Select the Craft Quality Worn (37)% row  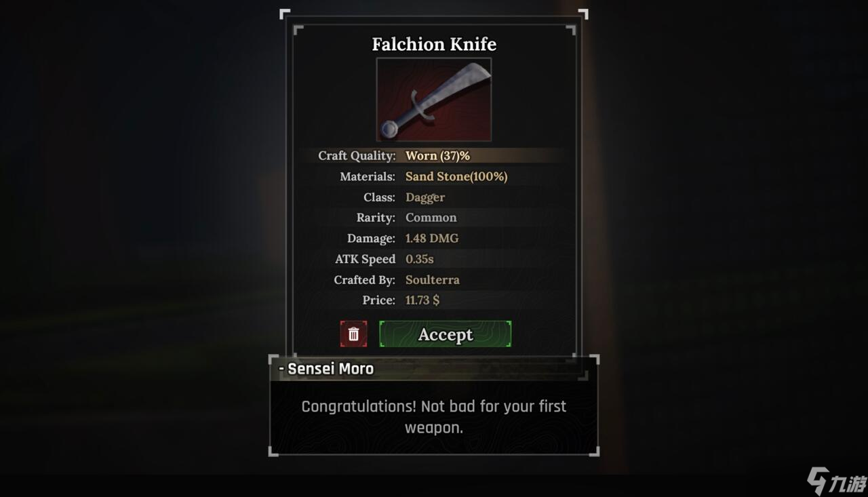[434, 156]
